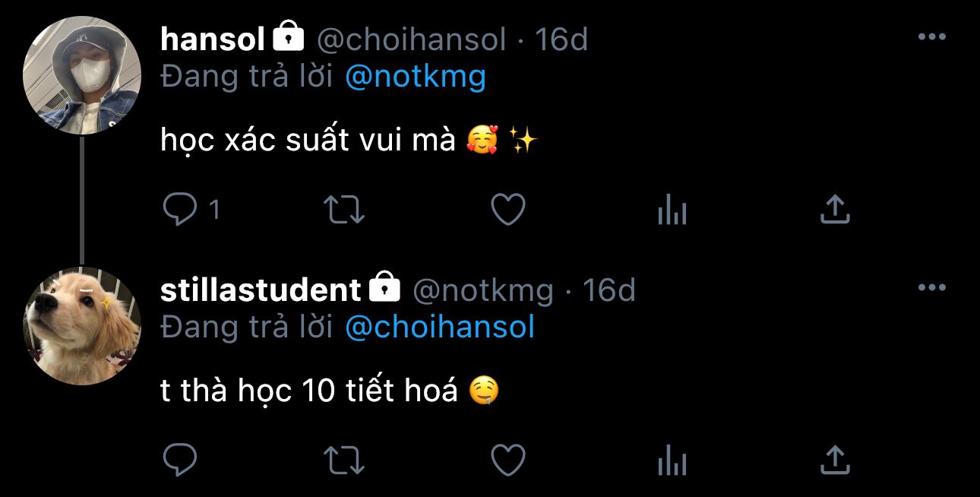Go to hansol's profile via display name
This screenshot has width=980, height=497.
[212, 40]
